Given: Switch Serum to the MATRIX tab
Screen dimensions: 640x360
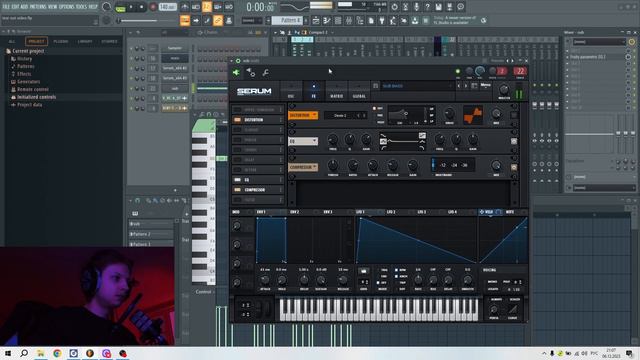Looking at the screenshot, I should [x=337, y=91].
